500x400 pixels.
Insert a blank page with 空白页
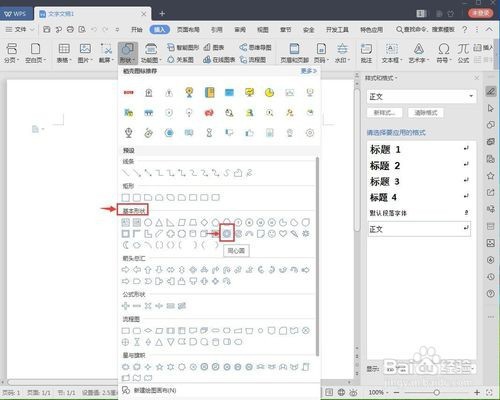pos(35,53)
